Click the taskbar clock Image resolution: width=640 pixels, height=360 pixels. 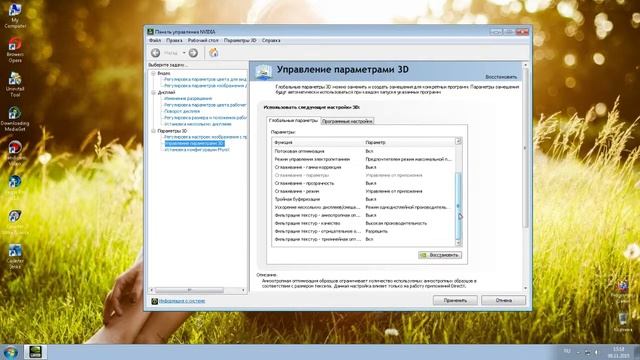pyautogui.click(x=618, y=352)
